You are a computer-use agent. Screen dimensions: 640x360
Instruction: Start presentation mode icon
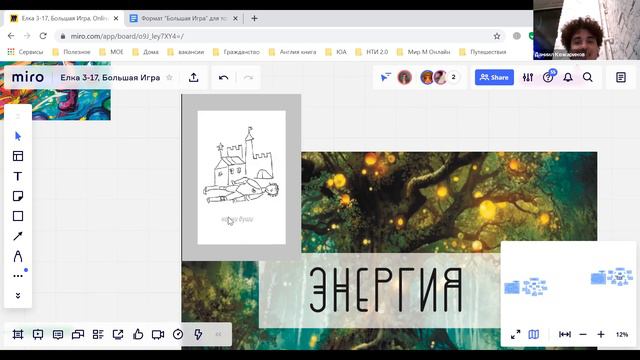pyautogui.click(x=38, y=334)
